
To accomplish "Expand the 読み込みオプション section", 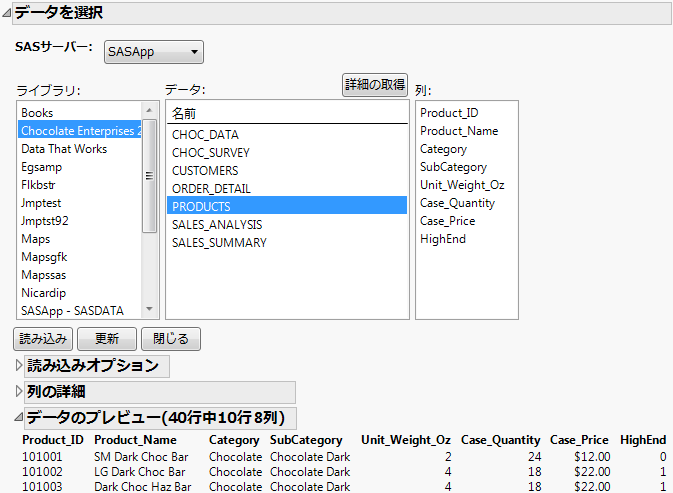I will point(19,366).
